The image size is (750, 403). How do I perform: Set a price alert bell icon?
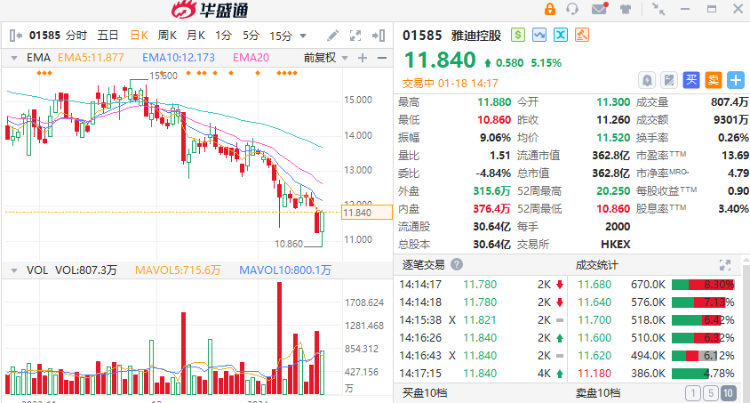(647, 80)
